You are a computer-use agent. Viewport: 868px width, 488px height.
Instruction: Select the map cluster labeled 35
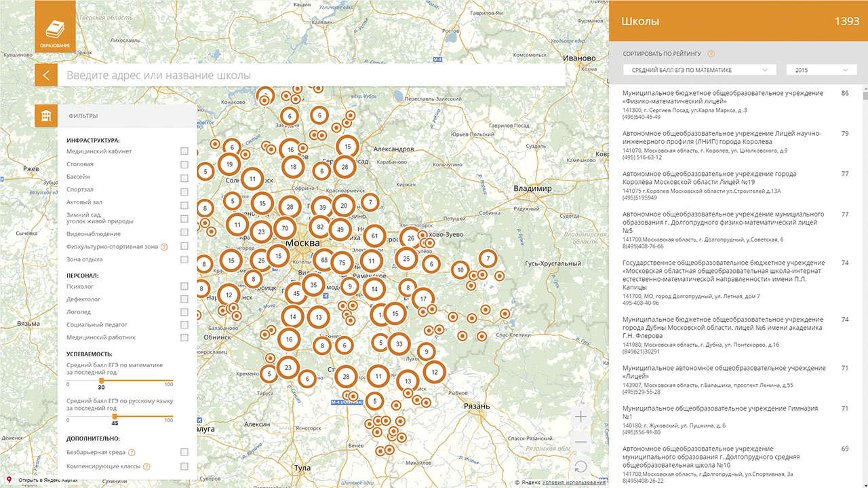313,286
